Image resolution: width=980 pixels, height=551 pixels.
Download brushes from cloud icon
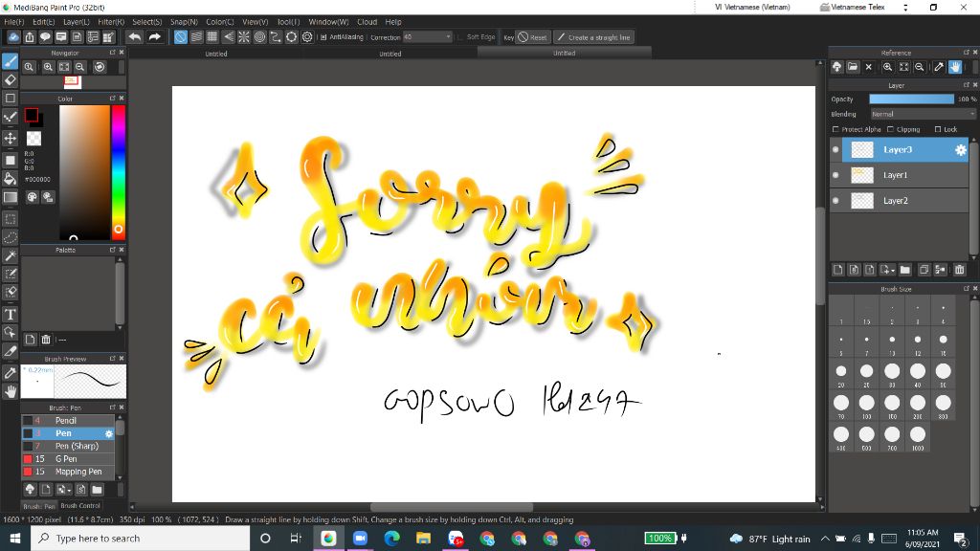pyautogui.click(x=30, y=489)
